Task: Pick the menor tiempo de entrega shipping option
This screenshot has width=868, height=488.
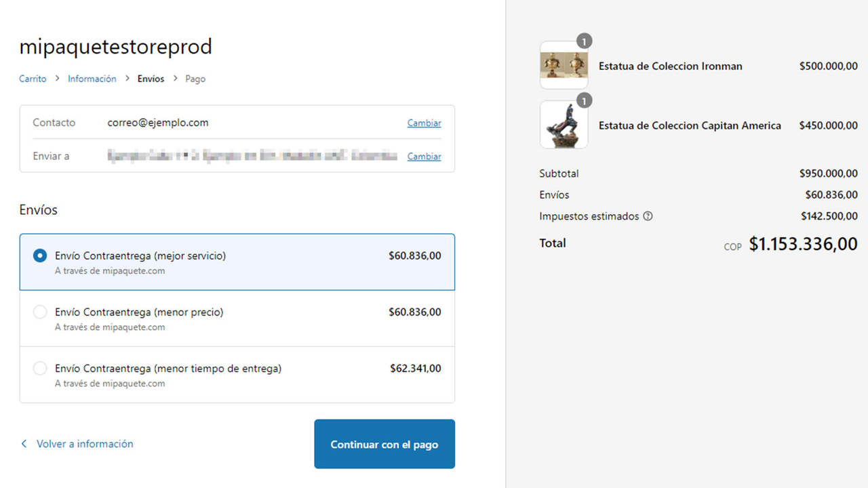Action: pyautogui.click(x=39, y=368)
